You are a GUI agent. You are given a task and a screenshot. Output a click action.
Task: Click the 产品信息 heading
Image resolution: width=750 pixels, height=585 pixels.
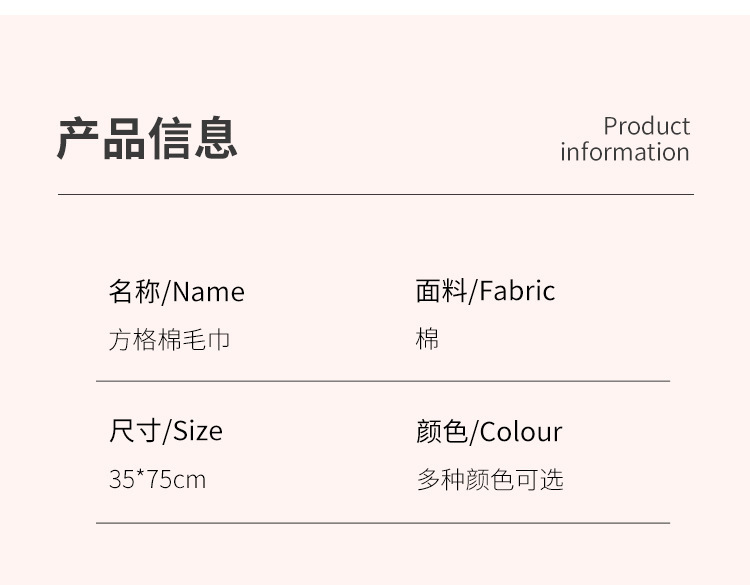coord(147,139)
